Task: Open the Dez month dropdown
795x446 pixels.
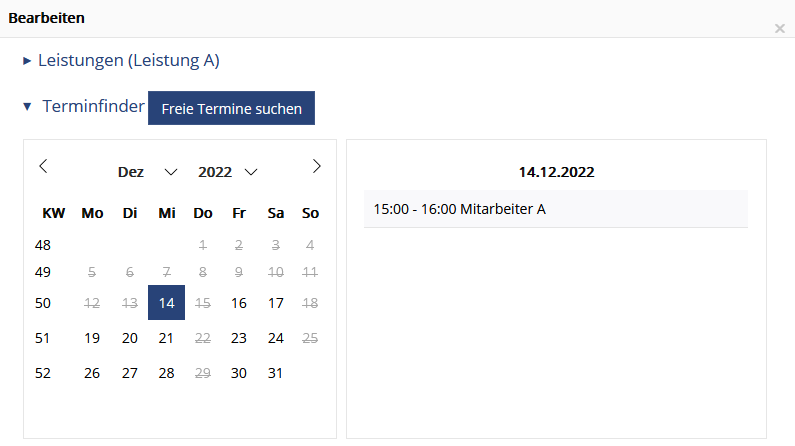Action: (148, 172)
